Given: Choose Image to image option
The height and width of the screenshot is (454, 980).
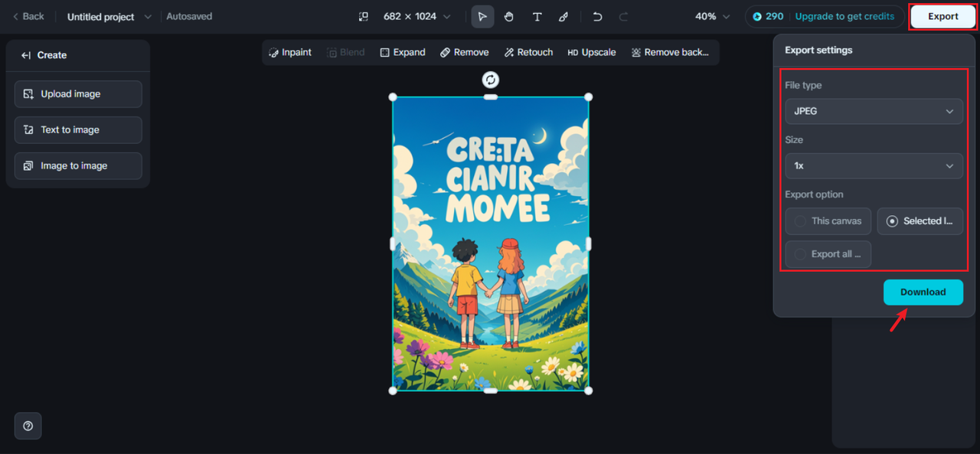Looking at the screenshot, I should point(78,166).
